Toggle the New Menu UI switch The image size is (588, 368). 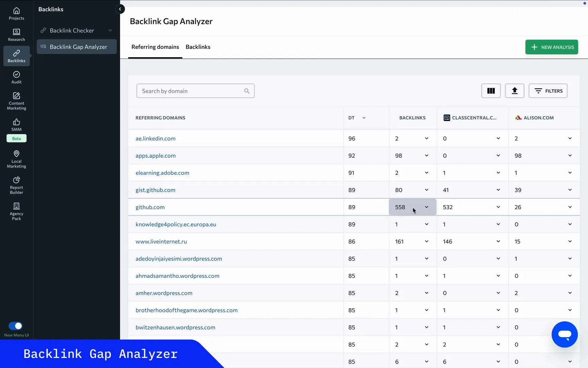coord(15,325)
